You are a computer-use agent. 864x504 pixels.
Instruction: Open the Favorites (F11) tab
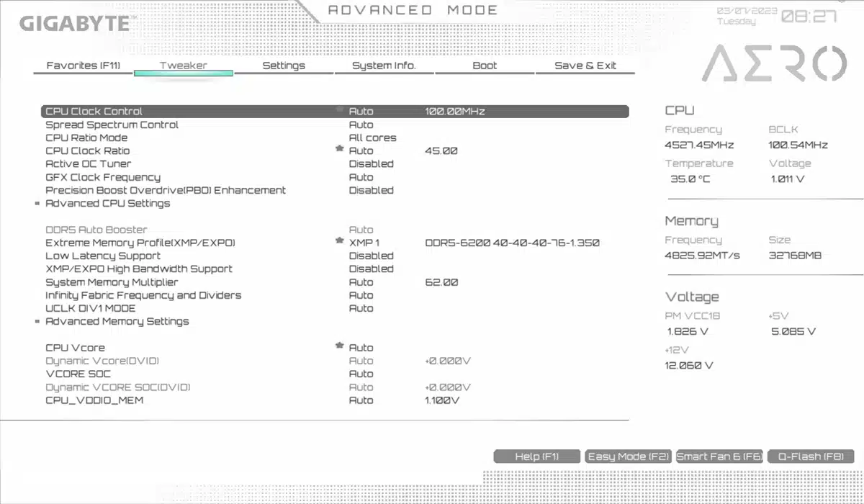84,66
